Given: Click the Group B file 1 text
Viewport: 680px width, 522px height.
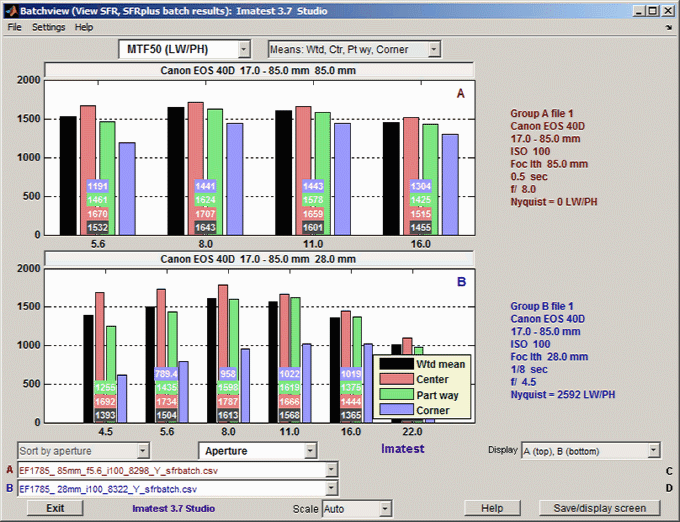Looking at the screenshot, I should click(542, 306).
